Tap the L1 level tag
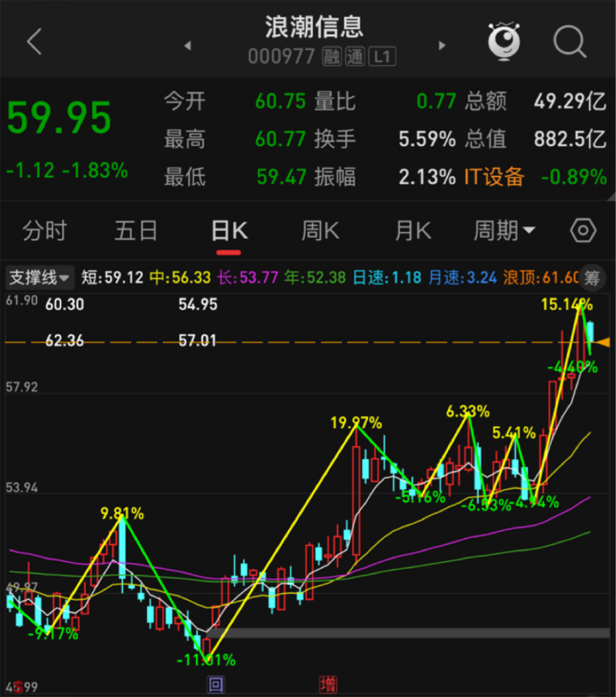Screen dimensions: 616x697 [x=383, y=56]
